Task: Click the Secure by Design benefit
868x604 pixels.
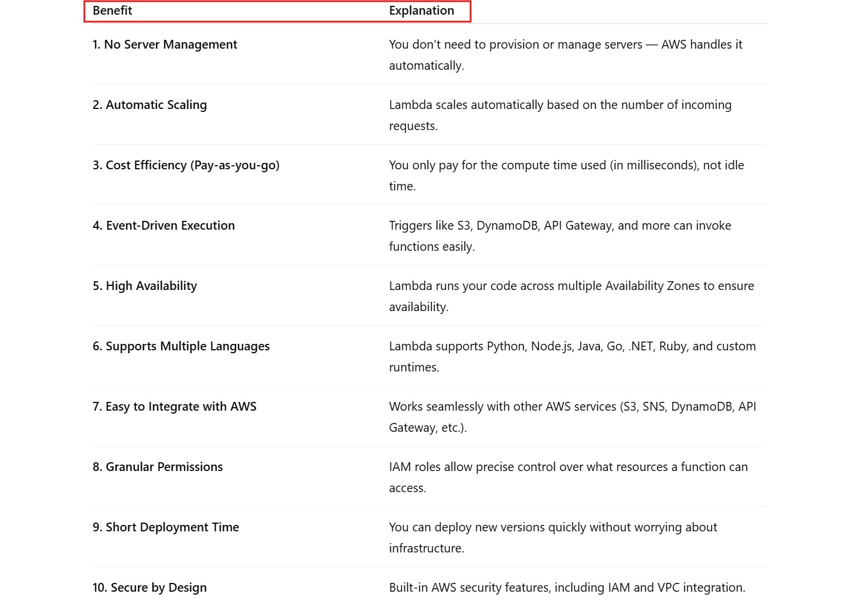Action: [149, 588]
